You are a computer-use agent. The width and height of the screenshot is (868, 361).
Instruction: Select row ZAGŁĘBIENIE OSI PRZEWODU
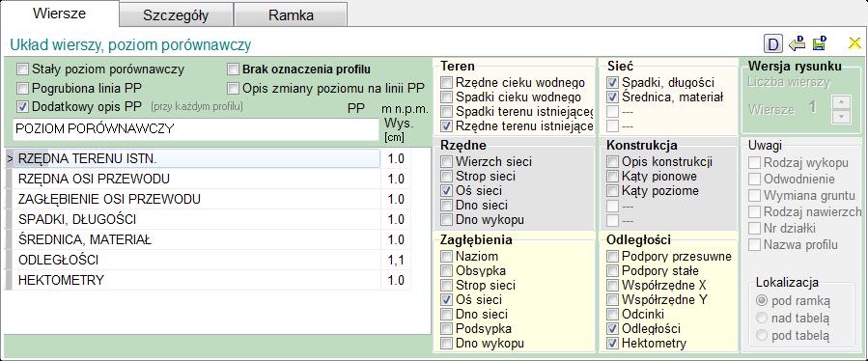coord(197,200)
